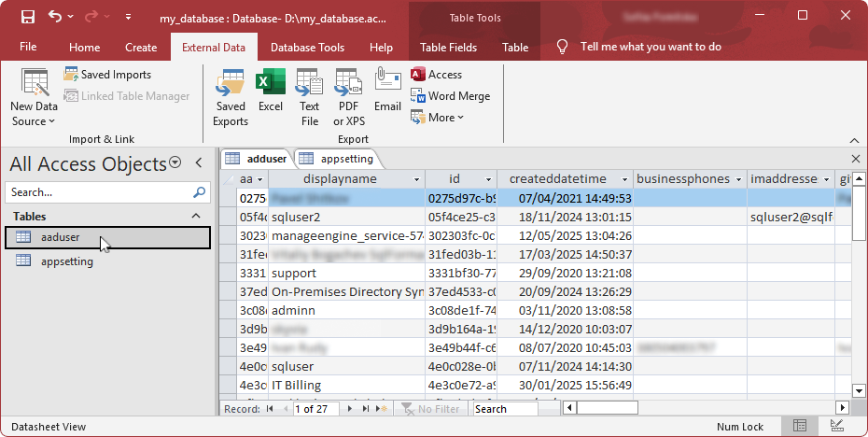Open the businessphones column filter dropdown

(738, 179)
